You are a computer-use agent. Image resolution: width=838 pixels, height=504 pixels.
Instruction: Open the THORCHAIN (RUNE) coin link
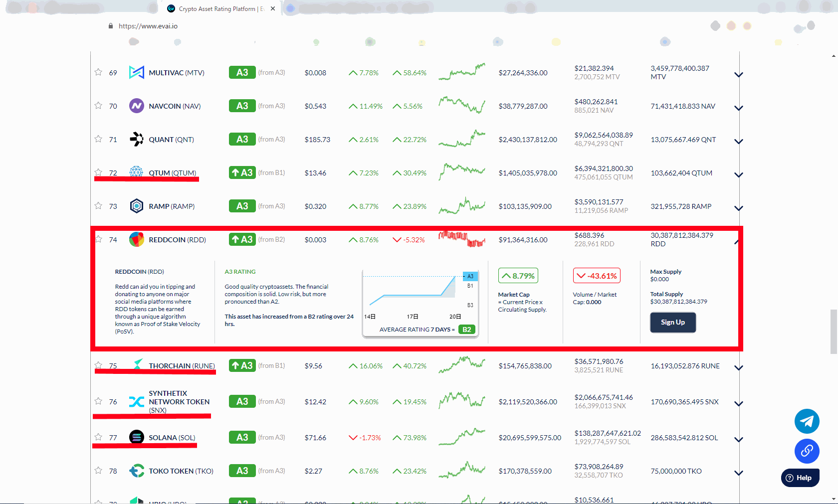[182, 366]
